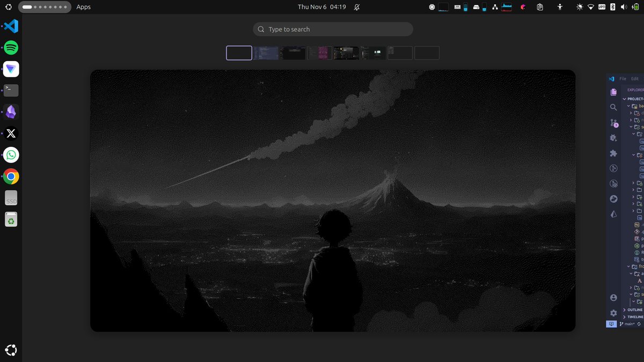Open the SSD drive in dock

tap(11, 197)
